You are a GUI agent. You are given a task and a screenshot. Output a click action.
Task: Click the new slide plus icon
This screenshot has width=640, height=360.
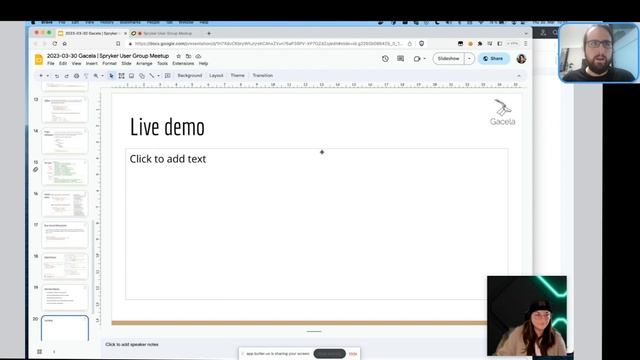click(x=41, y=76)
